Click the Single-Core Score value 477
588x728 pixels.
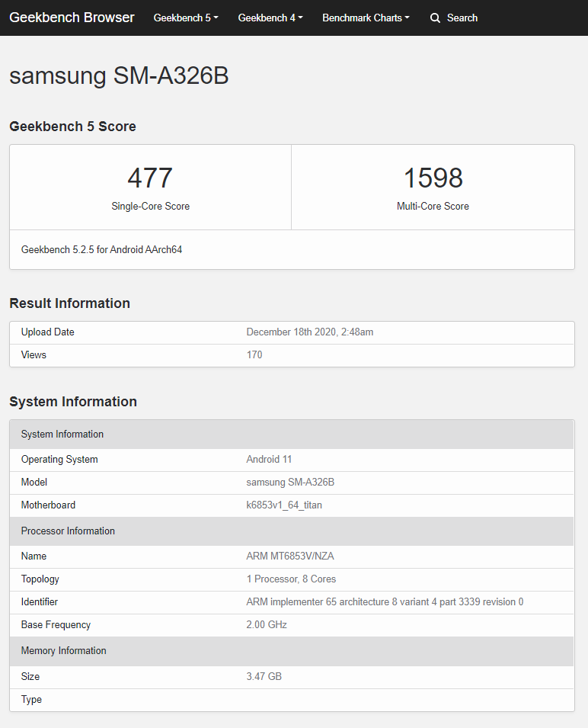click(x=150, y=178)
